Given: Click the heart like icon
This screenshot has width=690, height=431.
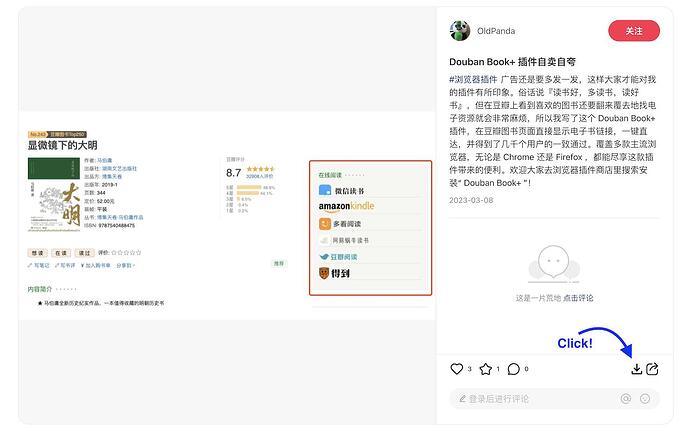Looking at the screenshot, I should pyautogui.click(x=457, y=369).
